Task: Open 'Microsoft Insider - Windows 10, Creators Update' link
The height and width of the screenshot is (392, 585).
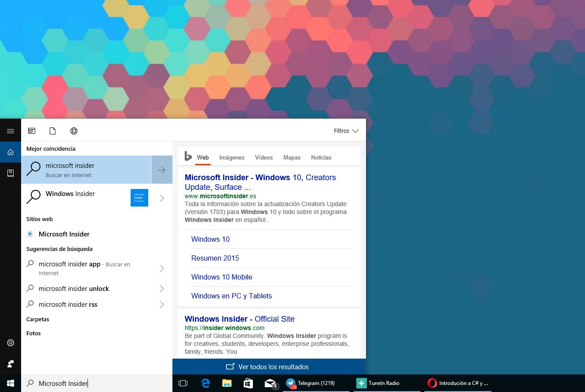Action: click(x=260, y=182)
